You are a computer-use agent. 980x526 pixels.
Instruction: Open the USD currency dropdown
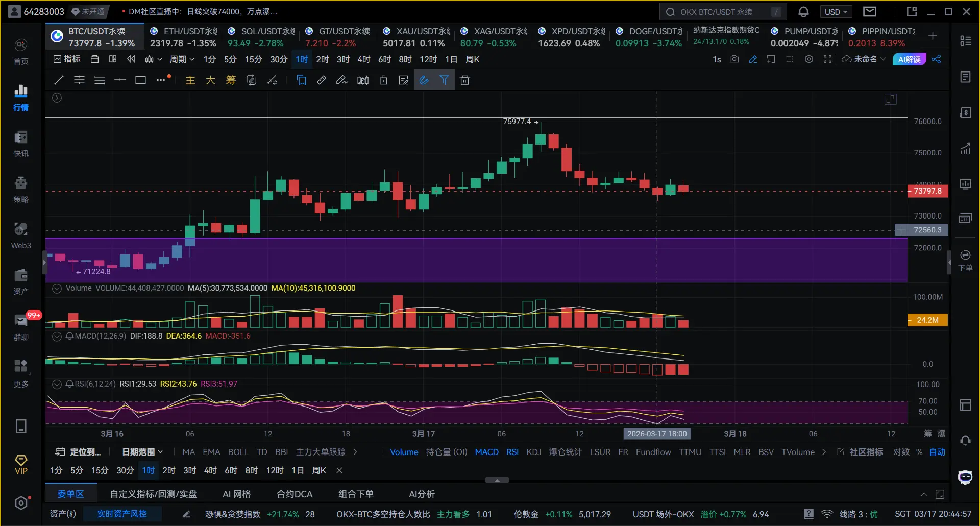coord(836,12)
